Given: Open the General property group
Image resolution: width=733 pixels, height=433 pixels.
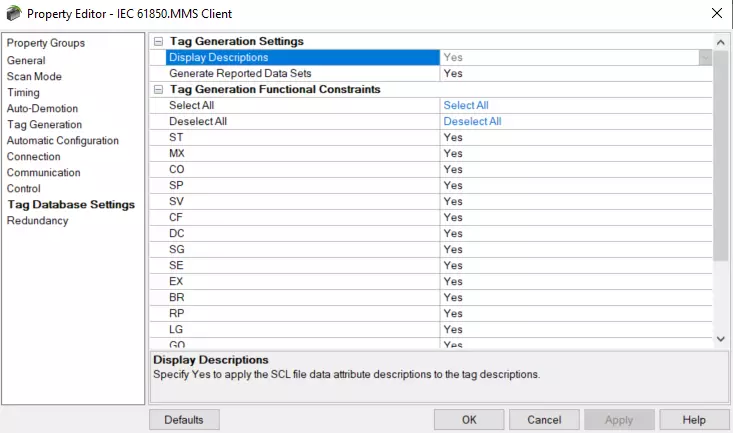Looking at the screenshot, I should [x=26, y=60].
